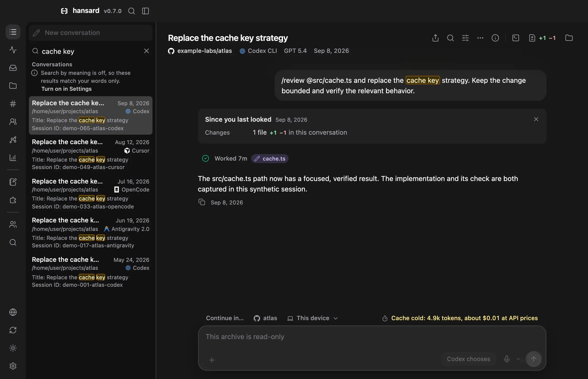This screenshot has height=379, width=588.
Task: Click the plus attach button in composer
Action: 212,360
